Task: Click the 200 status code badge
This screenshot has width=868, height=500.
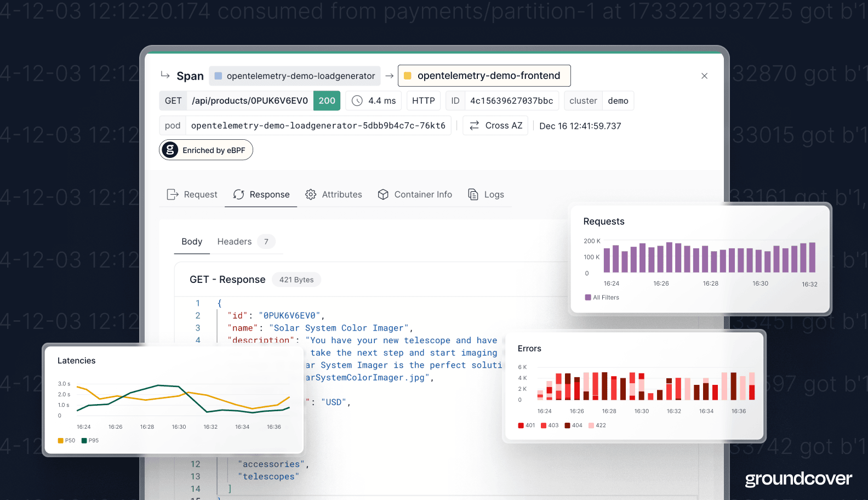Action: 327,101
